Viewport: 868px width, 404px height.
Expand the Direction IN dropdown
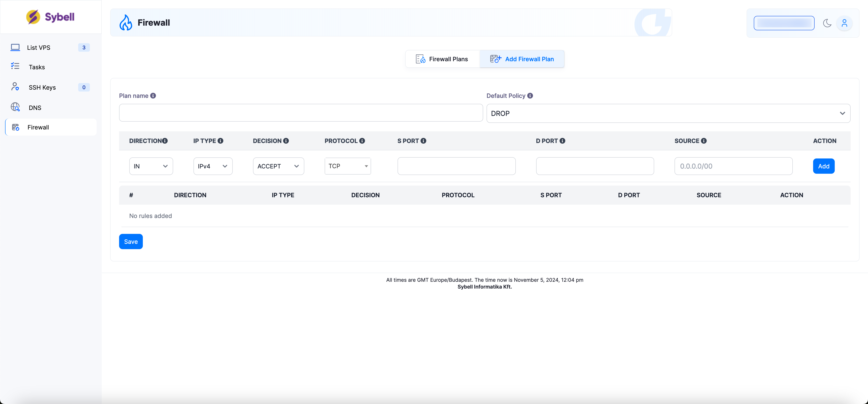[x=151, y=166]
